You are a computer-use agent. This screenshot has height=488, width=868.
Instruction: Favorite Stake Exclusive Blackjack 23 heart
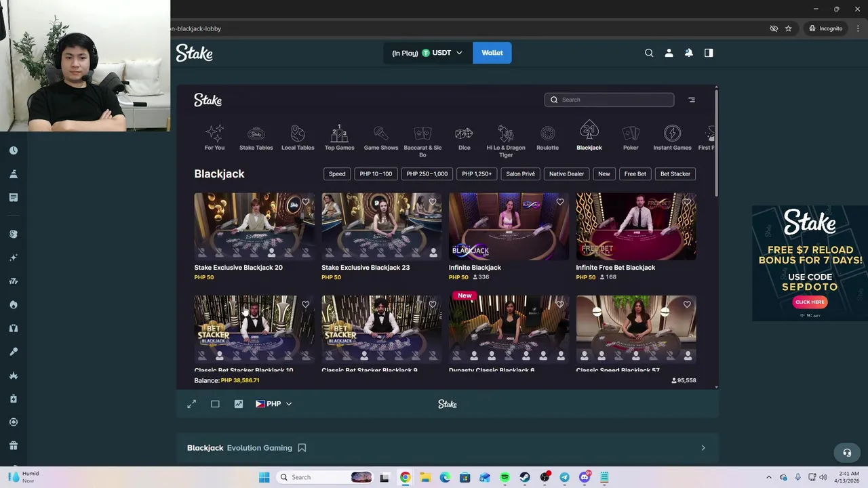point(433,202)
